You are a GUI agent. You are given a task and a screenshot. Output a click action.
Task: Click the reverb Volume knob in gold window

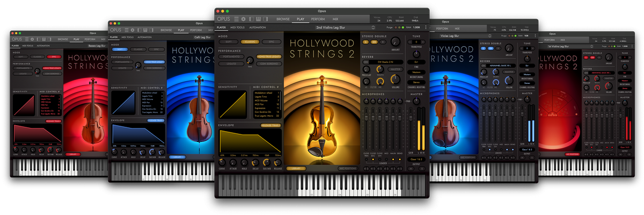tap(396, 80)
